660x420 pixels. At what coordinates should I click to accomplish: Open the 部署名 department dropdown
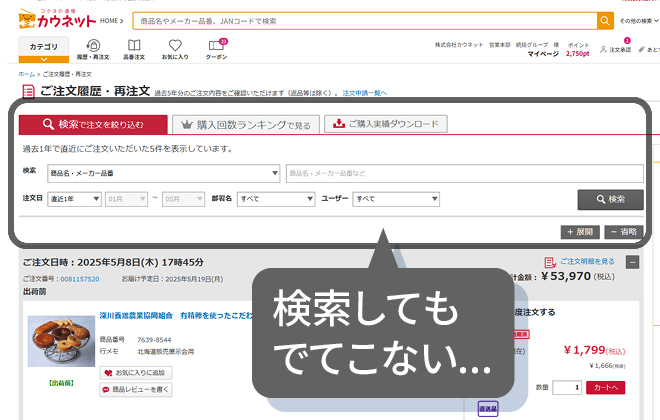pyautogui.click(x=276, y=199)
